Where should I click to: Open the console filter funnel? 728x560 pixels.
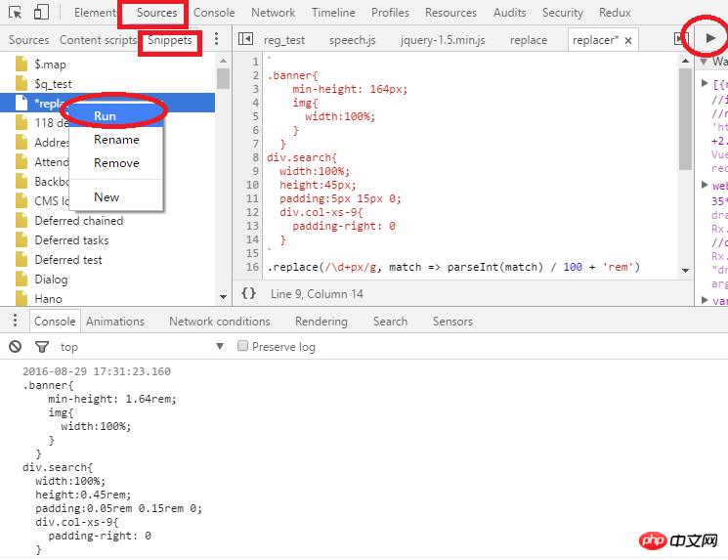click(42, 346)
